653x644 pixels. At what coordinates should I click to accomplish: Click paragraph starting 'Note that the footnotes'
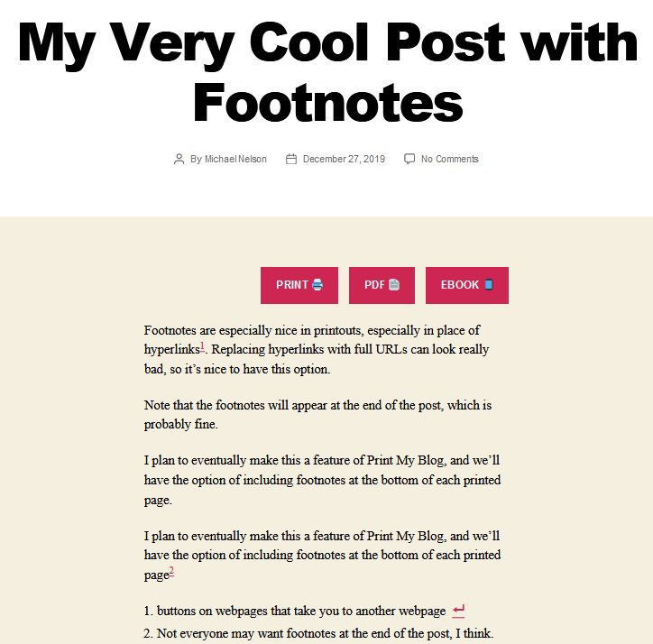coord(317,415)
